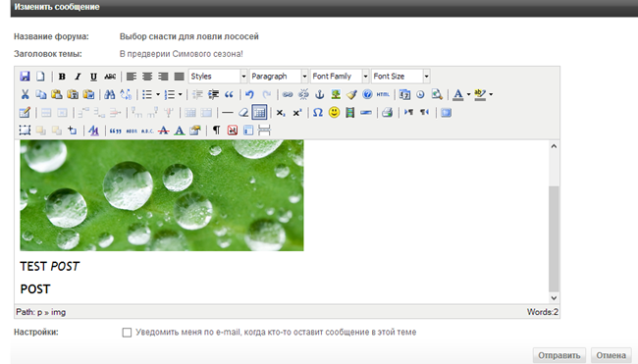The width and height of the screenshot is (638, 364).
Task: Select the green leaf image
Action: coord(162,195)
